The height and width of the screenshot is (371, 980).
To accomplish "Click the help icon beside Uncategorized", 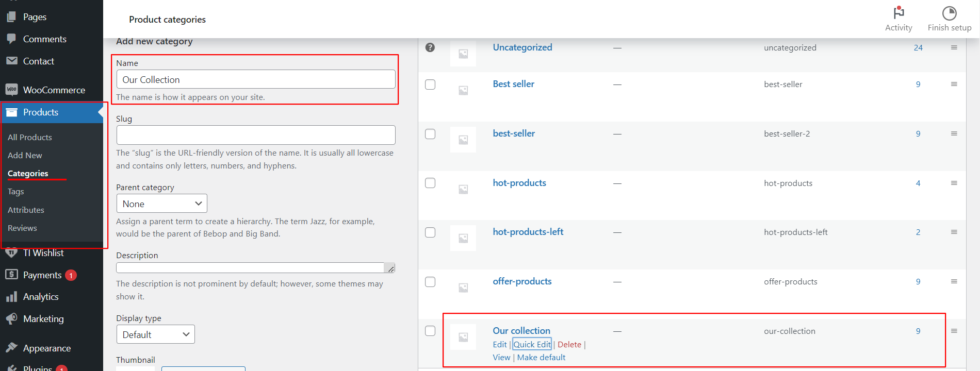I will coord(430,47).
